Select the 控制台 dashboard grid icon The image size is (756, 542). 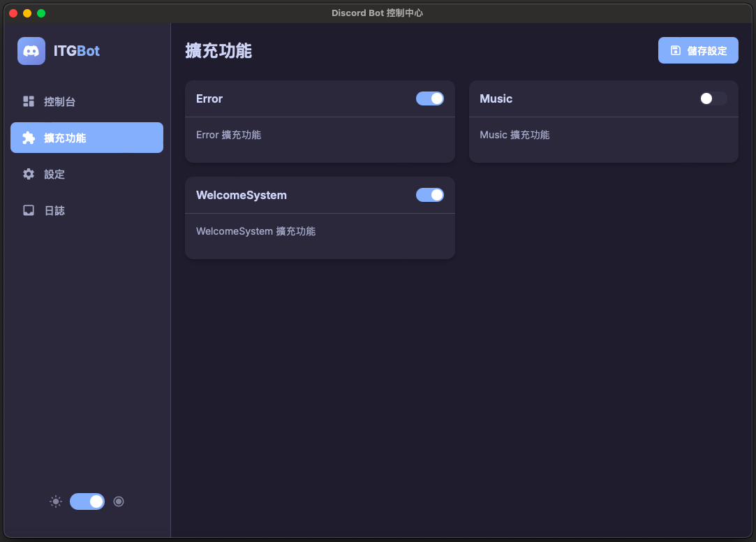point(28,101)
